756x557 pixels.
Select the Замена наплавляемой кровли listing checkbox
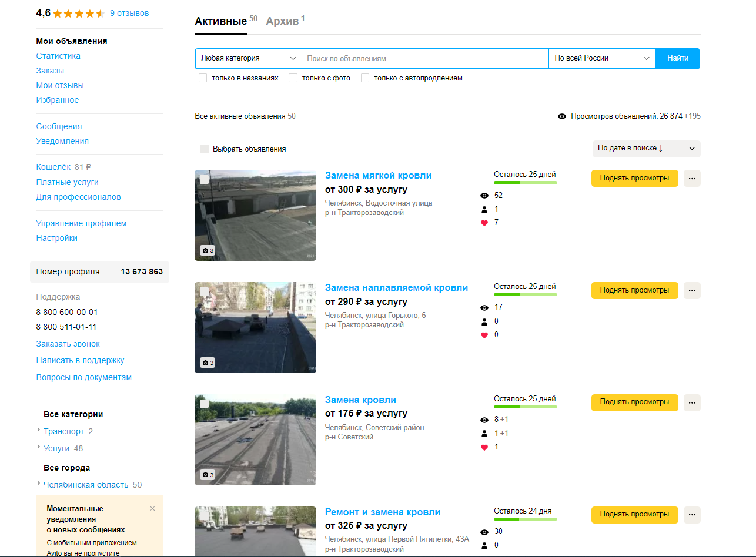click(204, 291)
